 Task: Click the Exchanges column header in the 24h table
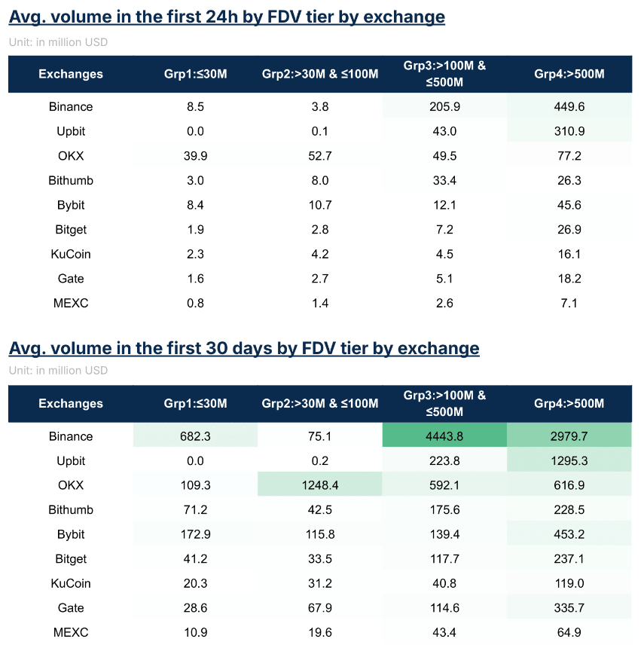click(71, 74)
